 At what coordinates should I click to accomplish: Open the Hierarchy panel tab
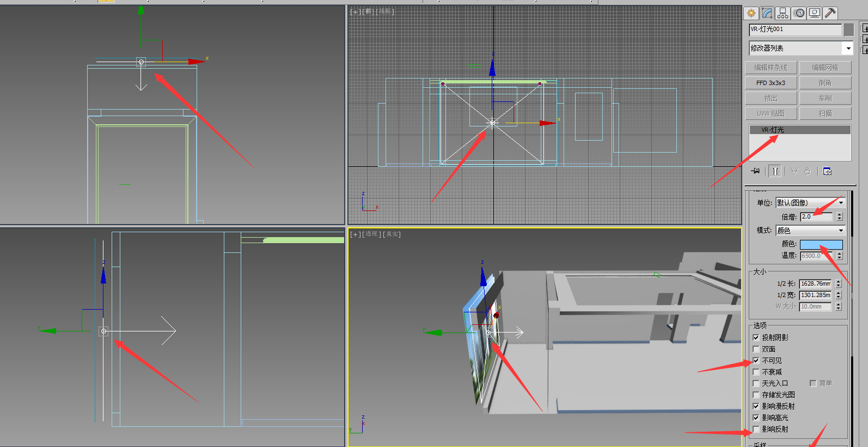[x=783, y=13]
